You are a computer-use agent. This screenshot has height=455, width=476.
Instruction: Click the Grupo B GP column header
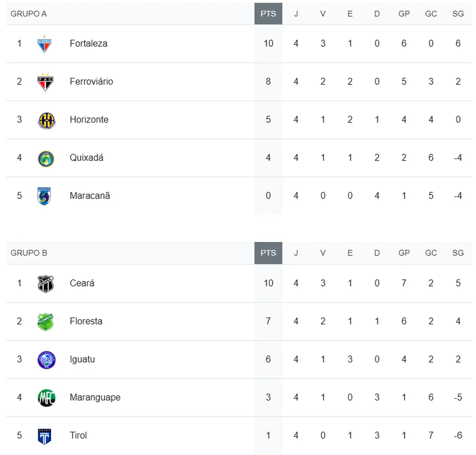coord(404,253)
